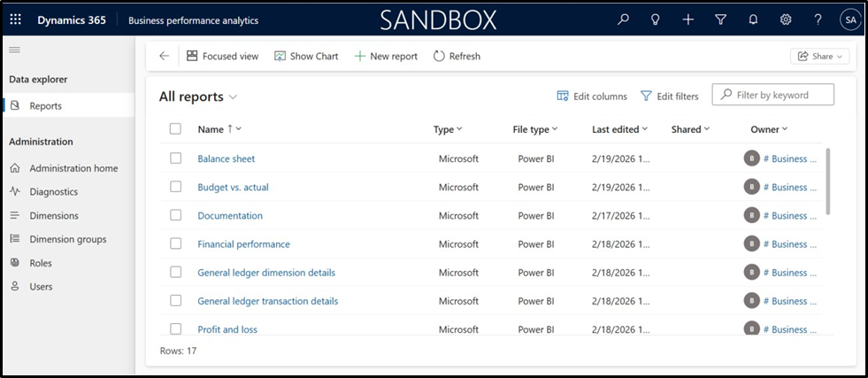Open the File type column menu
This screenshot has width=868, height=378.
coord(535,129)
